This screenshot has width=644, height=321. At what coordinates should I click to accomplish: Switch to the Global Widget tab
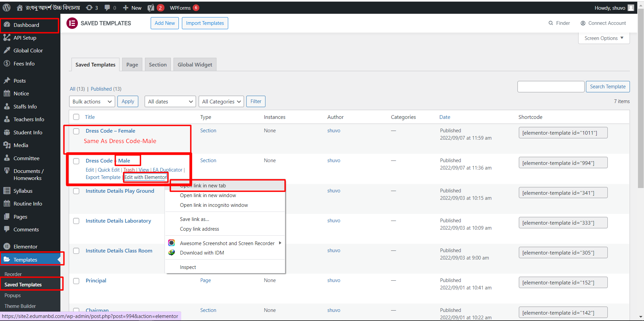(195, 64)
